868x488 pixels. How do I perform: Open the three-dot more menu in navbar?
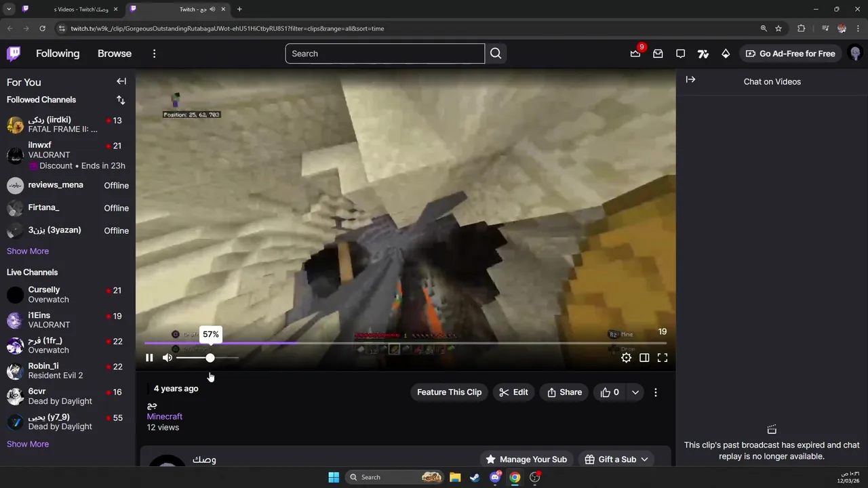[x=154, y=54]
